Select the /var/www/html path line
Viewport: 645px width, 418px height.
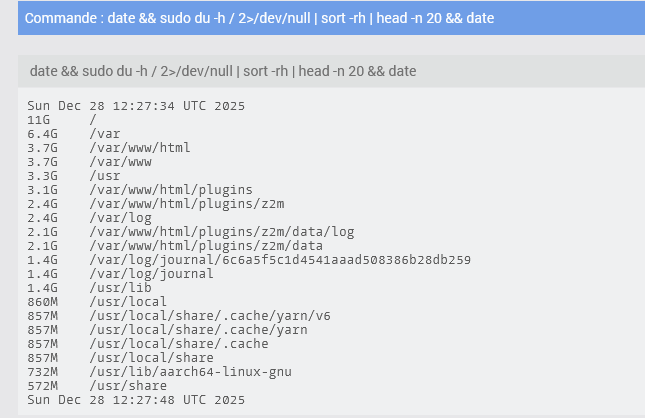[139, 147]
